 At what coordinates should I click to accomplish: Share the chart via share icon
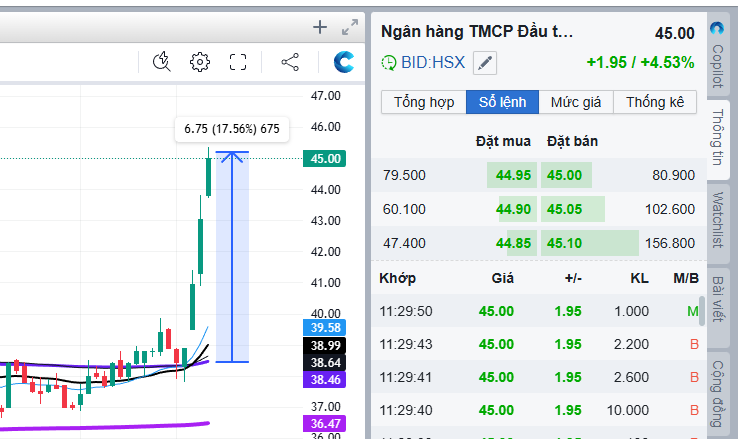tap(290, 62)
